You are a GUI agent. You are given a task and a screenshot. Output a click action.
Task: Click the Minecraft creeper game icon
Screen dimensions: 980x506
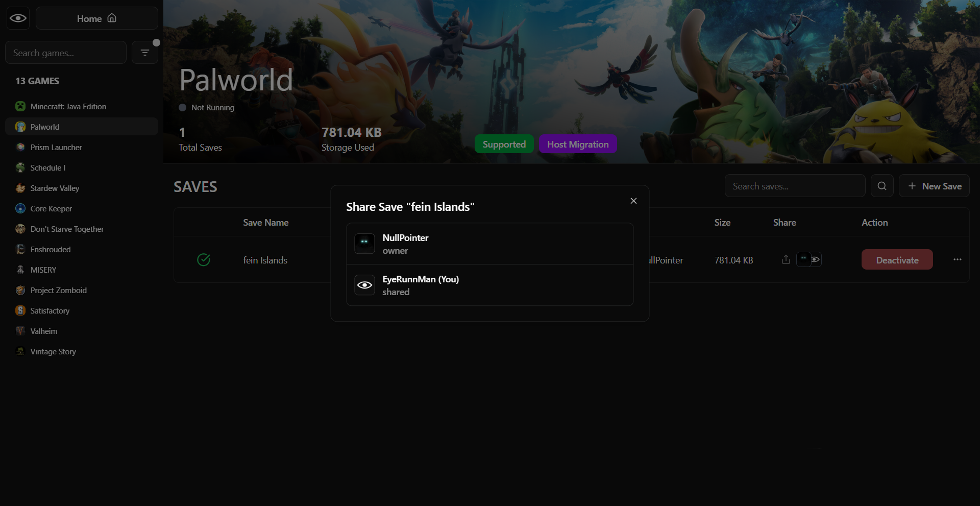(20, 106)
